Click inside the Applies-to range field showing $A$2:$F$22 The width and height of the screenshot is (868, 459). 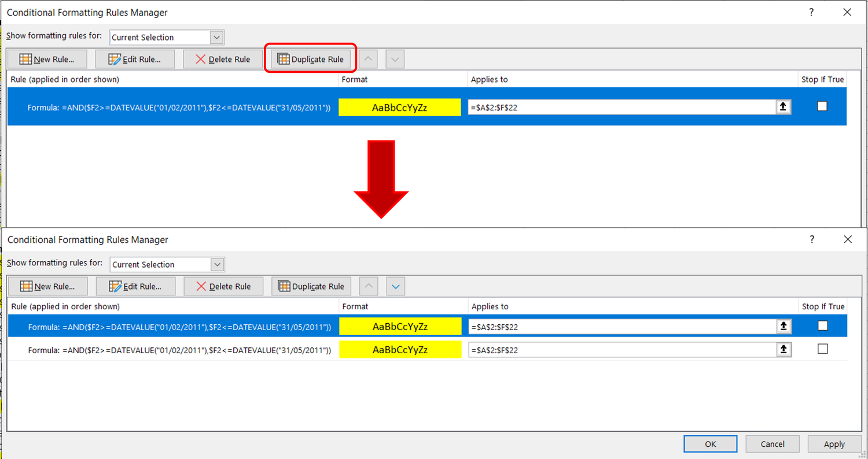tap(579, 106)
